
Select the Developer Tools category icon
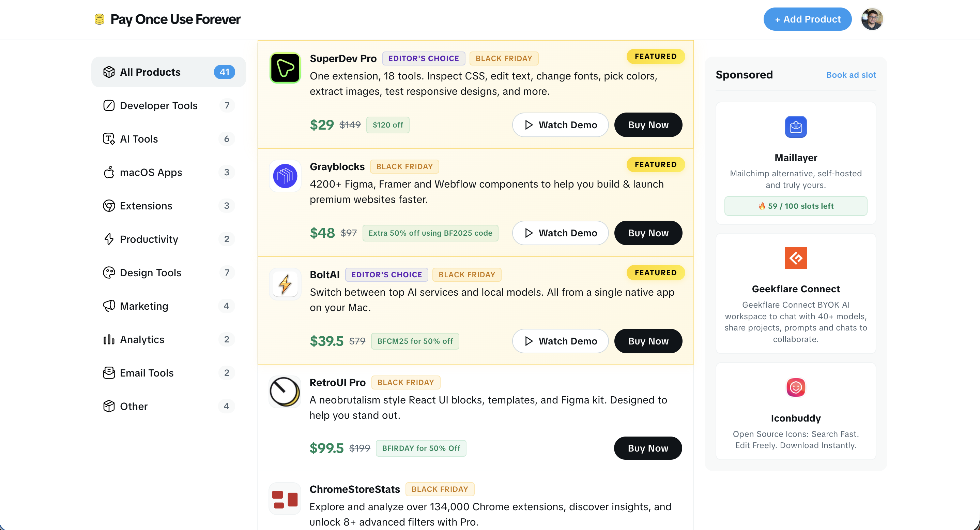coord(109,105)
